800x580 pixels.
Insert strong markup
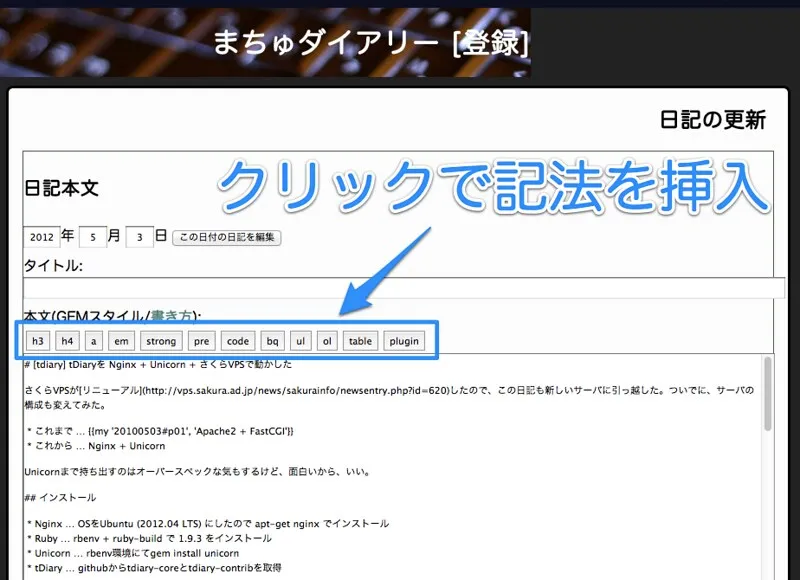coord(161,341)
